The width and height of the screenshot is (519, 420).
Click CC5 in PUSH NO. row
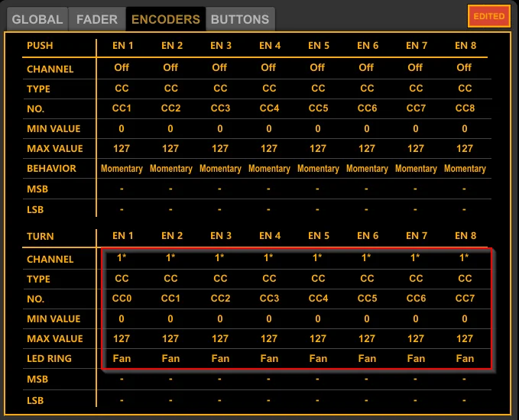[x=318, y=108]
